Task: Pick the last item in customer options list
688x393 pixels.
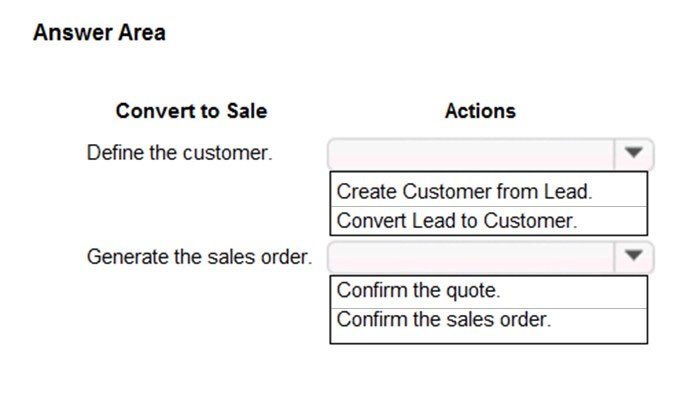Action: tap(488, 221)
